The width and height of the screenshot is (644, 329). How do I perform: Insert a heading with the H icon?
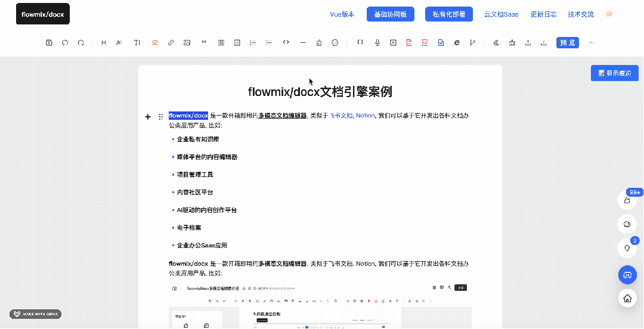point(104,42)
